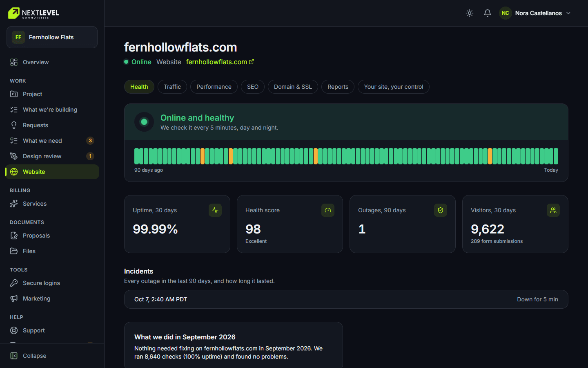Go to the Services billing page
The height and width of the screenshot is (368, 588).
[x=52, y=204]
